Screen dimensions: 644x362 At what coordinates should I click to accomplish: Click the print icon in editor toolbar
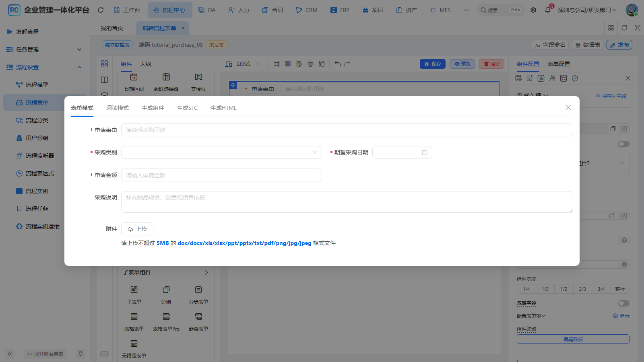pyautogui.click(x=310, y=64)
